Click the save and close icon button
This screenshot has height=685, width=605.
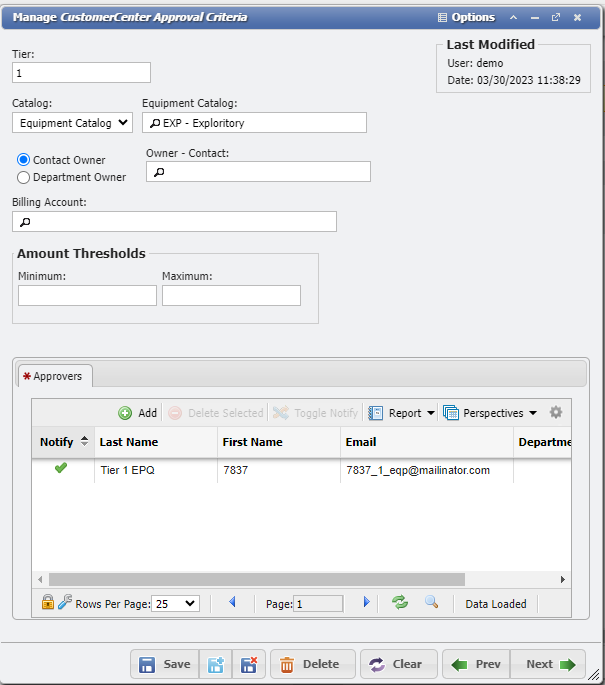249,664
